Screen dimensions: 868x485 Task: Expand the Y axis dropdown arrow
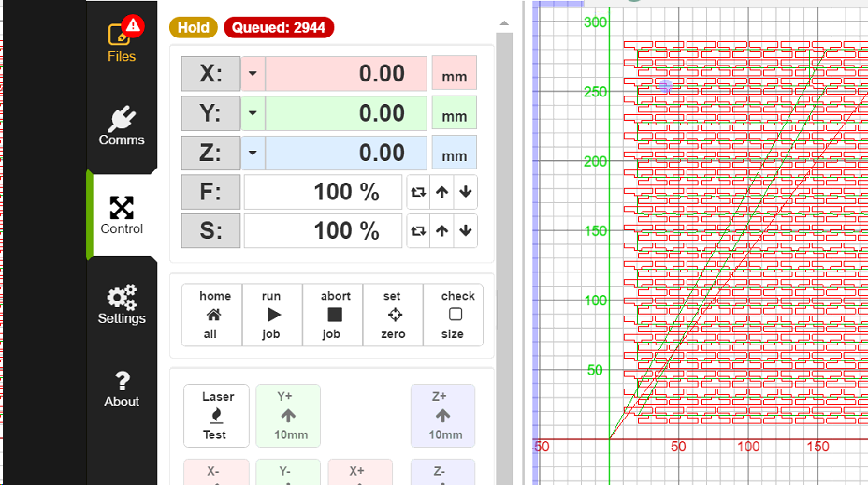click(253, 113)
